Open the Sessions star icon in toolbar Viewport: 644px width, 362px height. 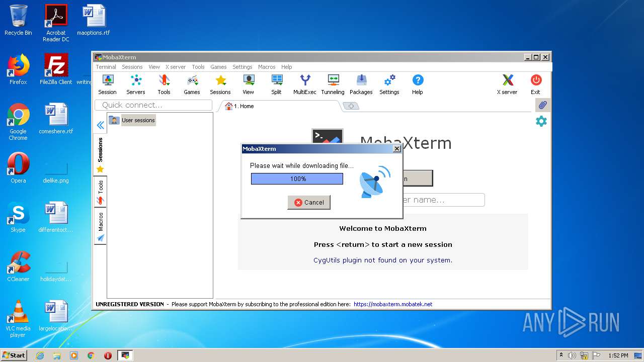[x=220, y=84]
